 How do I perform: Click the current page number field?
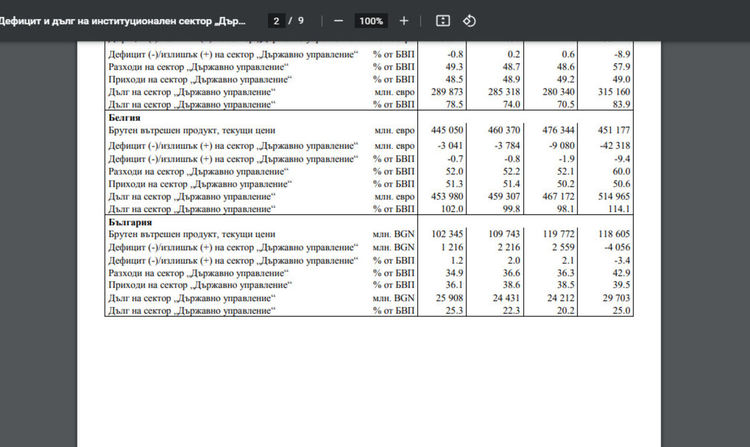tap(277, 21)
